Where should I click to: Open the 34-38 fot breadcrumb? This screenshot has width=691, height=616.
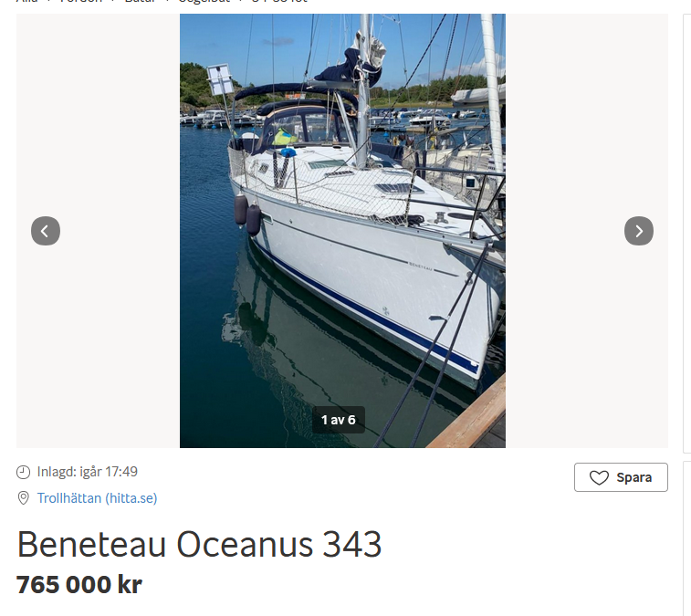[x=279, y=1]
